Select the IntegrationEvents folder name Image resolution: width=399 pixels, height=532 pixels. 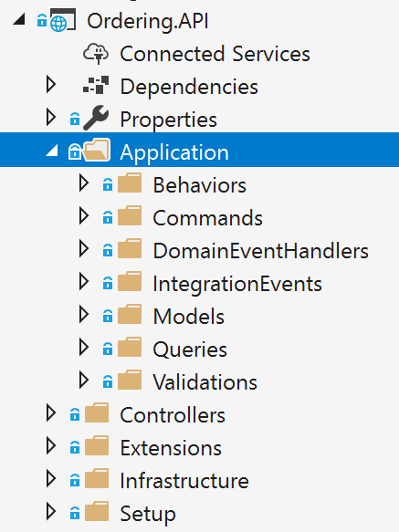pyautogui.click(x=237, y=285)
